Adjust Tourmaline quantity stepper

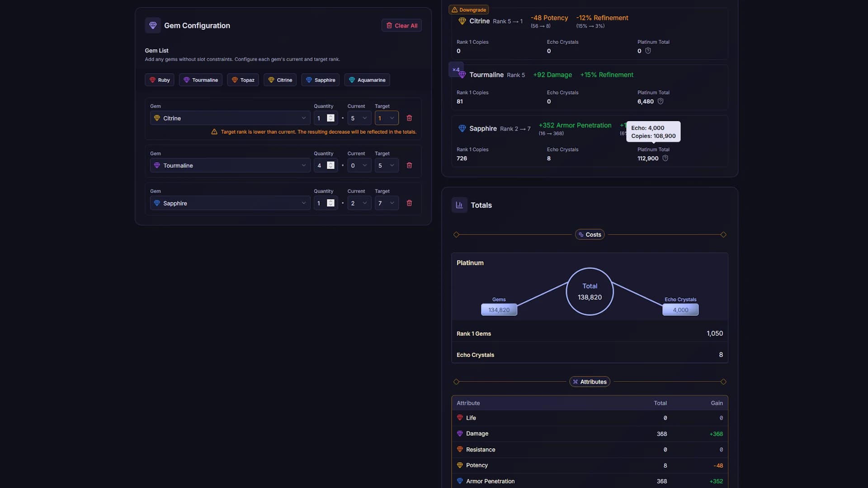(x=330, y=165)
